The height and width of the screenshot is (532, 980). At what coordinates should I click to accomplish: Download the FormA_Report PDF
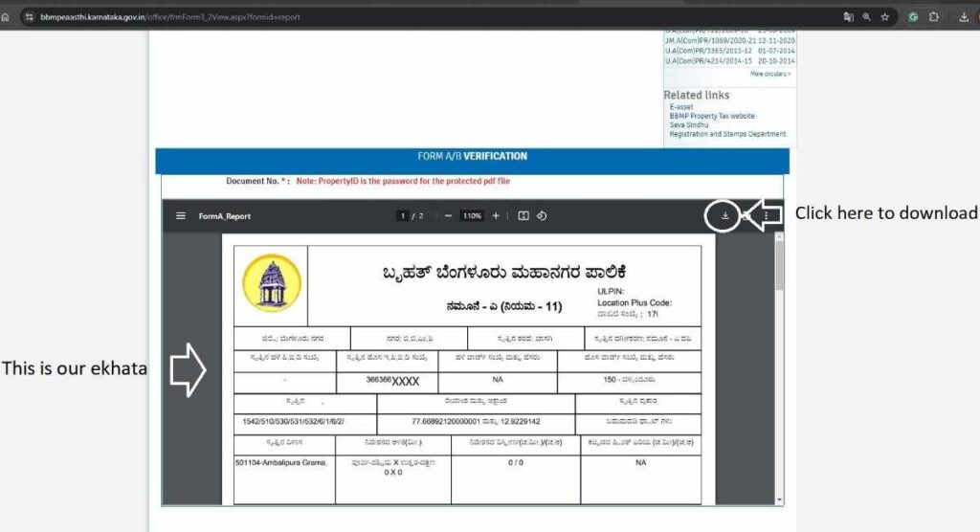pos(724,216)
